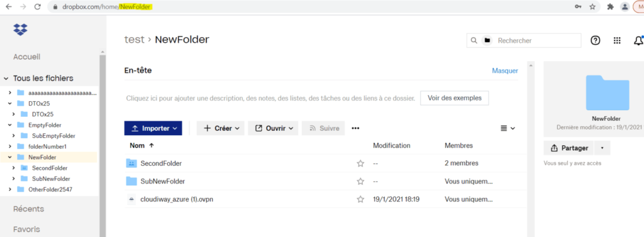Select SecondFolder in the sidebar tree
The height and width of the screenshot is (237, 644).
pos(50,168)
